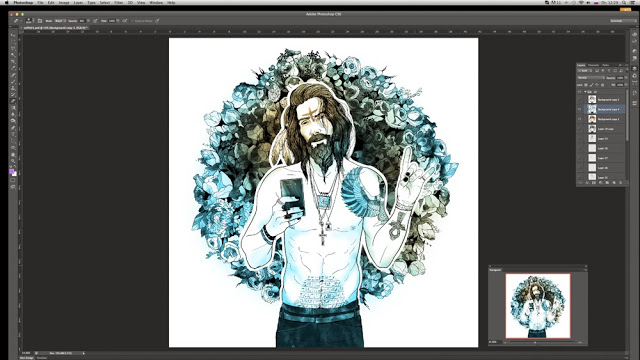Open the Layer menu
This screenshot has height=360, width=640.
point(78,2)
